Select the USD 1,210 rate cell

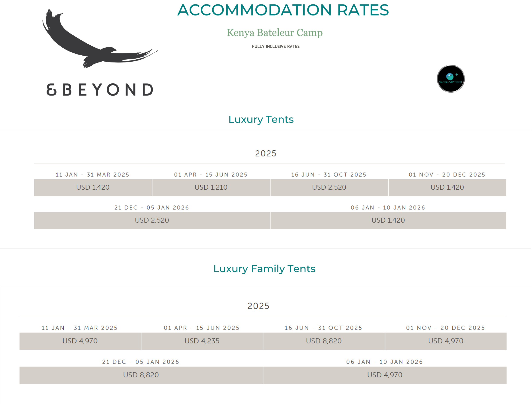[x=211, y=188]
